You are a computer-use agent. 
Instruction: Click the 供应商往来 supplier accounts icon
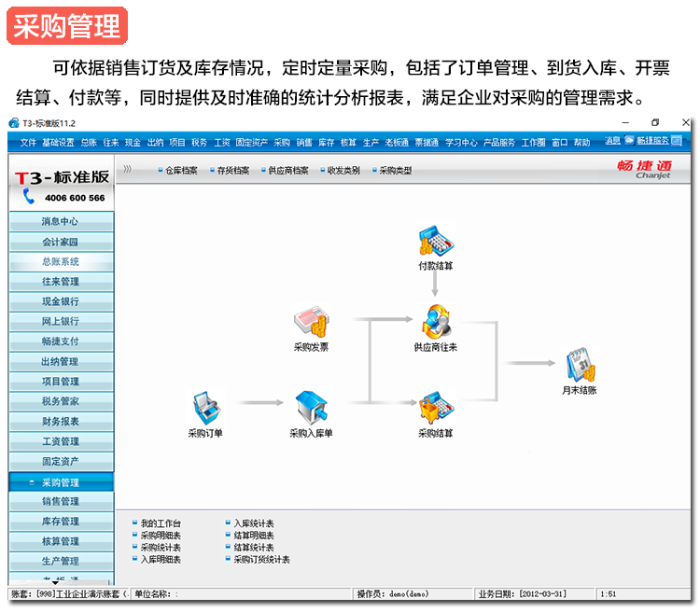(x=435, y=322)
